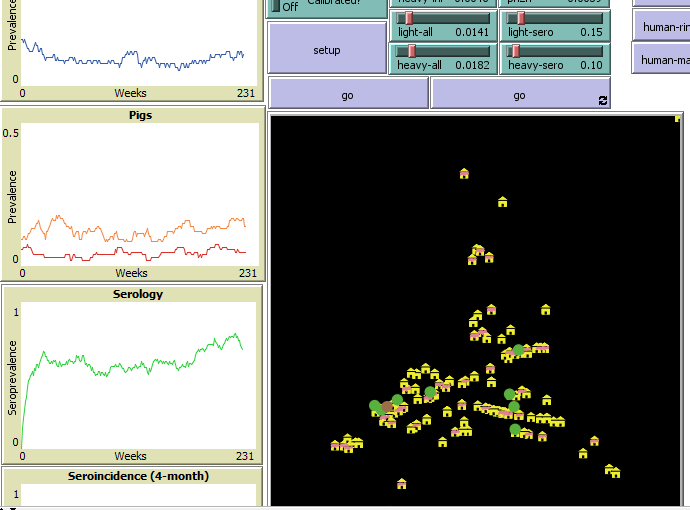Click the human-ma button on the right
Viewport: 690px width, 510px height.
(x=660, y=59)
